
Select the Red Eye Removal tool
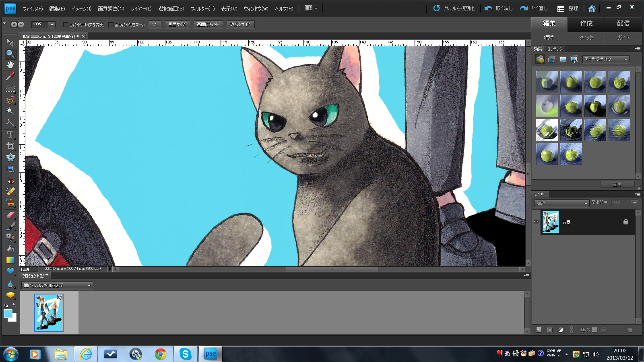[10, 180]
